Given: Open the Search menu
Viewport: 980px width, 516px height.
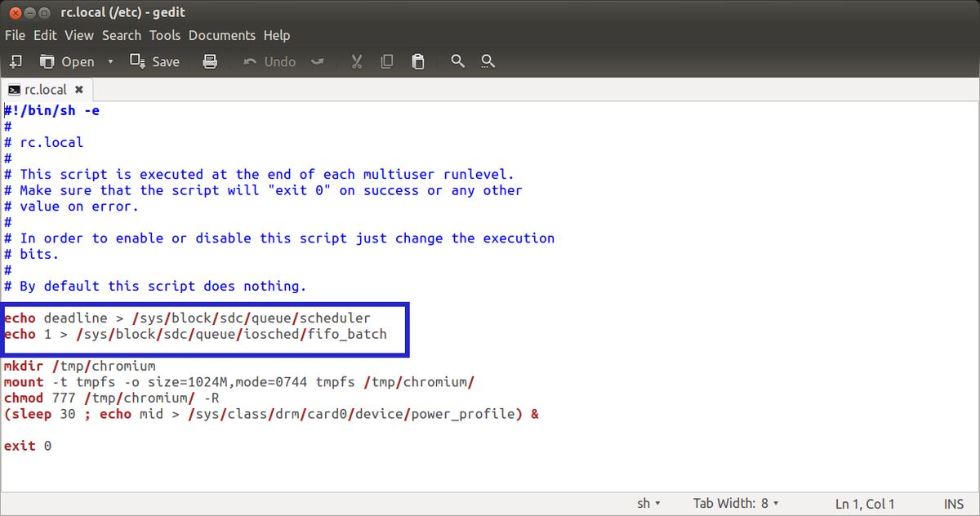Looking at the screenshot, I should click(122, 35).
